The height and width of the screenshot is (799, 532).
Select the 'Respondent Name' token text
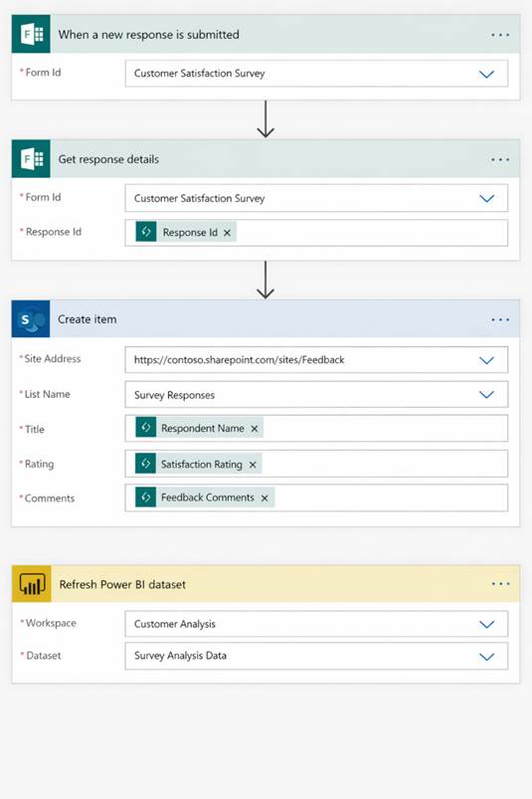[x=203, y=429]
